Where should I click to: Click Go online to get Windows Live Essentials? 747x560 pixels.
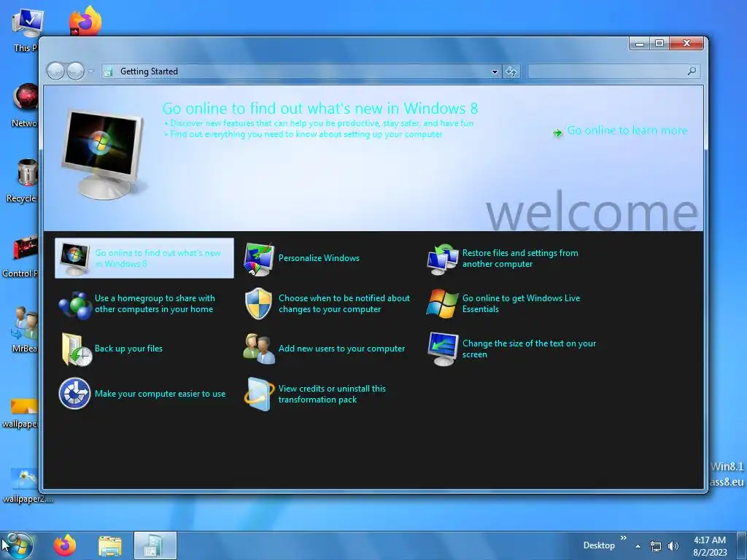pos(521,303)
